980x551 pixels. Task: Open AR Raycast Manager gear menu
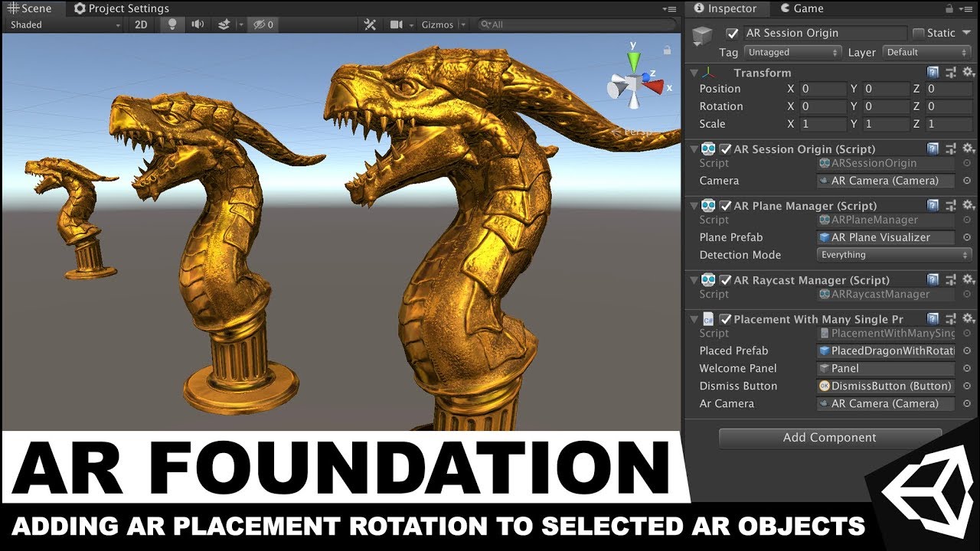click(x=969, y=280)
